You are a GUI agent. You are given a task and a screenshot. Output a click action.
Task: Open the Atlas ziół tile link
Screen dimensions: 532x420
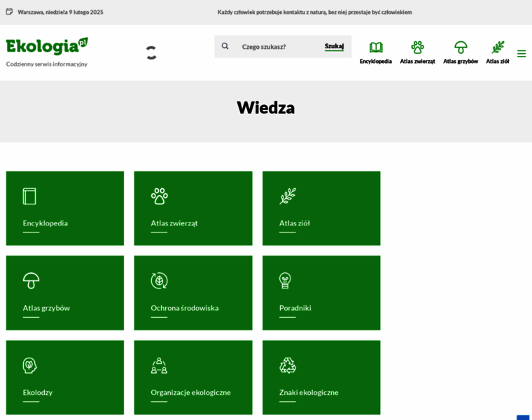point(321,209)
